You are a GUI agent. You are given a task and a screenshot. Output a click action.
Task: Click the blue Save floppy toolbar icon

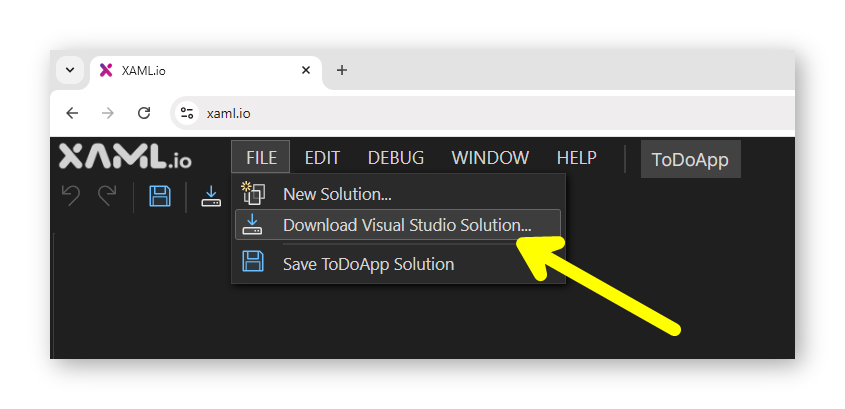point(160,196)
